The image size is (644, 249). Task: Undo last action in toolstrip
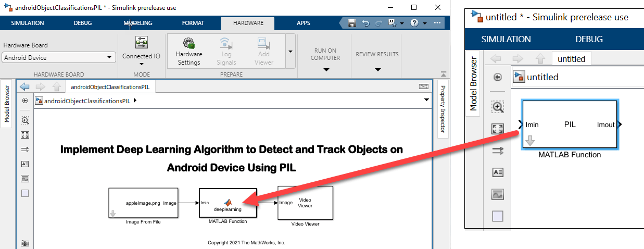tap(365, 23)
